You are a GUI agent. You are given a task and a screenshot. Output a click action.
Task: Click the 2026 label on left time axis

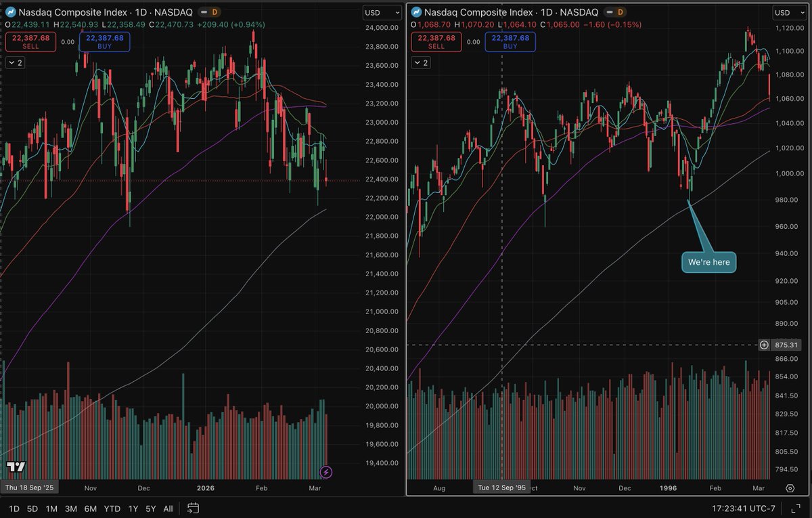point(206,488)
